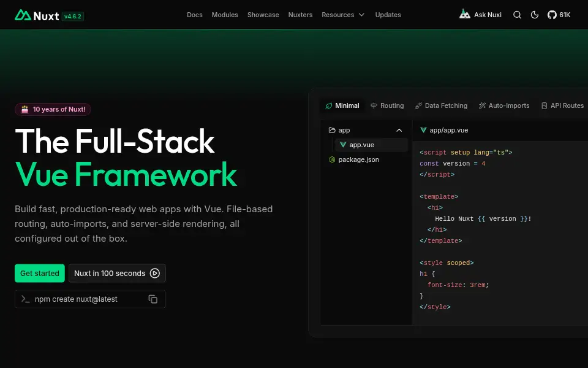
Task: Click the leaf icon on Minimal tab
Action: [329, 106]
